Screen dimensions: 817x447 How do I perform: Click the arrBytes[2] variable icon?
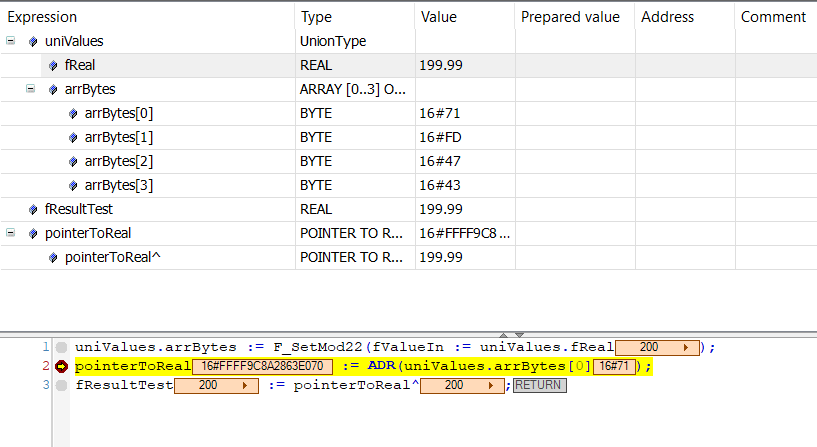click(x=73, y=161)
